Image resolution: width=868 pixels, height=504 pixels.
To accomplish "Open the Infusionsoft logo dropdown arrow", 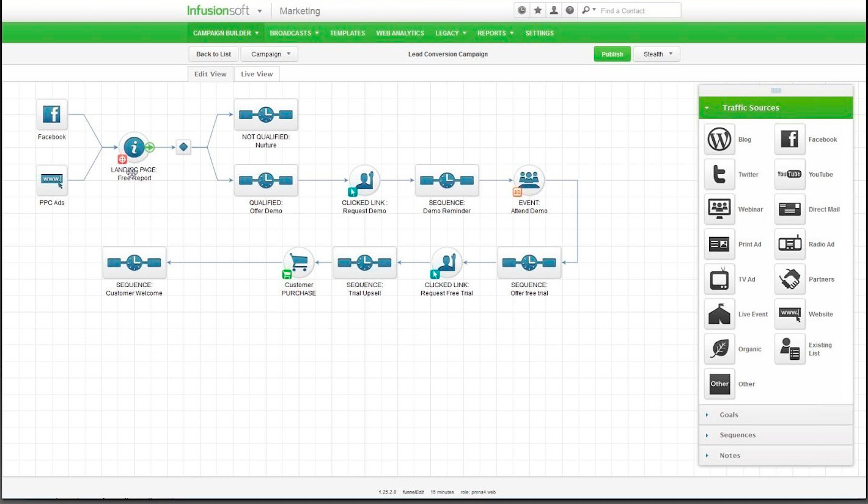I will coord(260,11).
